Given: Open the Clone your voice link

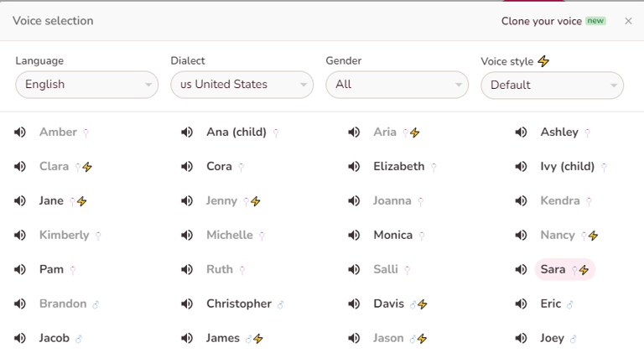Looking at the screenshot, I should click(541, 21).
